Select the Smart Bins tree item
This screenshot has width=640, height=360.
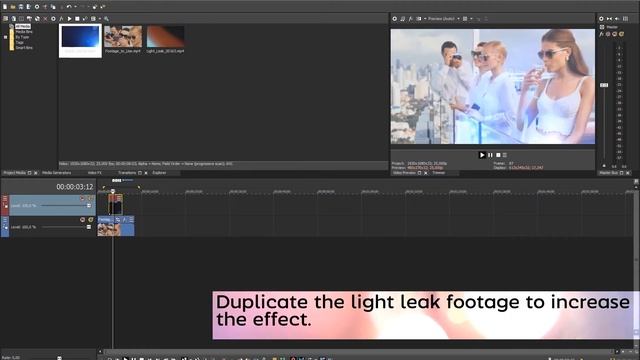click(x=24, y=47)
